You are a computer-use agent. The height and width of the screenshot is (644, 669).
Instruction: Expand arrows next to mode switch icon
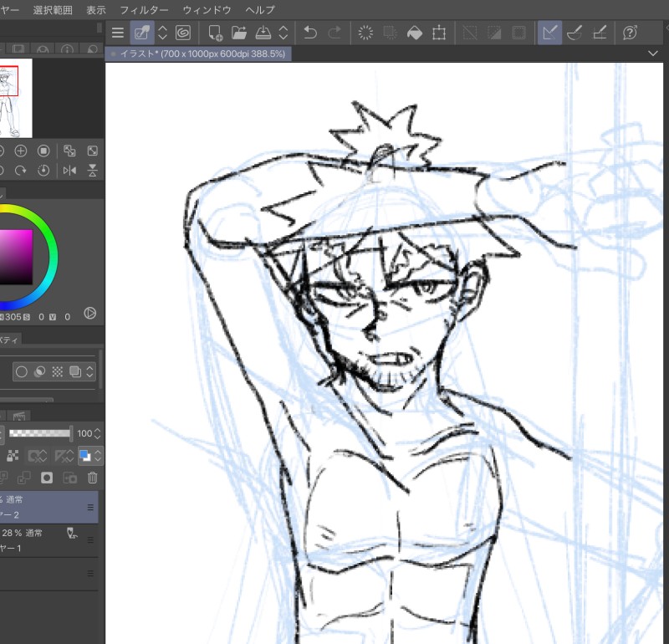162,33
